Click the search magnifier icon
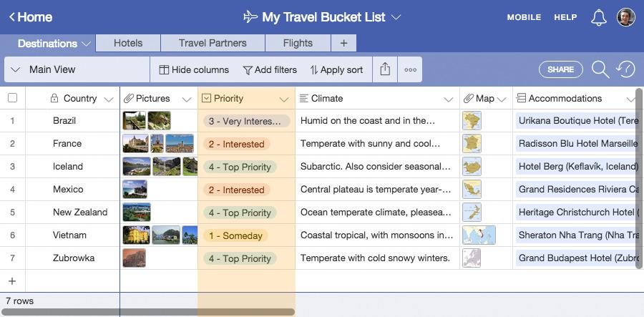 600,70
